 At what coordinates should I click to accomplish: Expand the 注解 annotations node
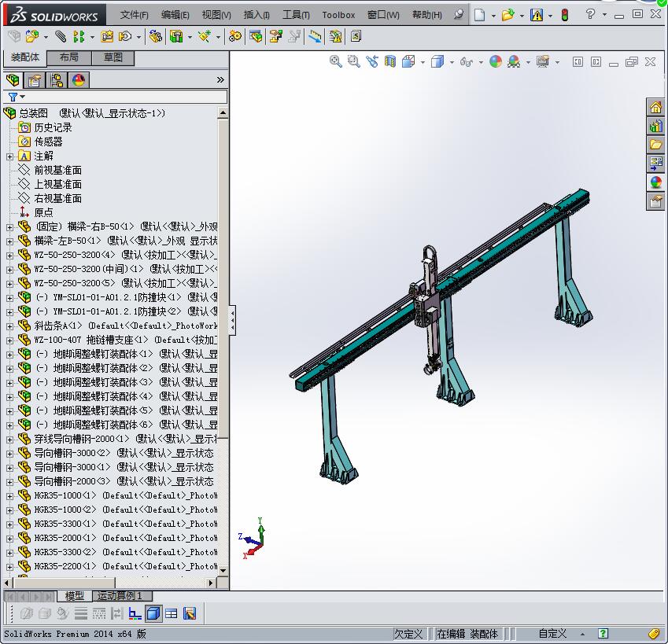pos(9,156)
